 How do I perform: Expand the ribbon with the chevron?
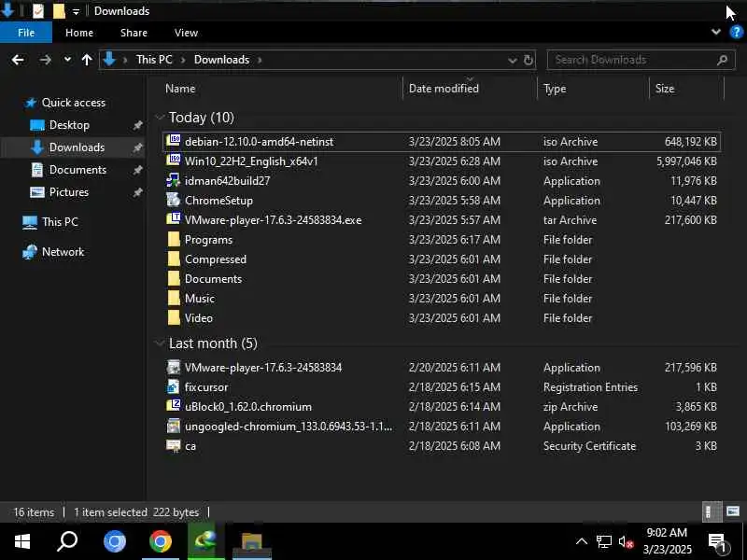(715, 32)
